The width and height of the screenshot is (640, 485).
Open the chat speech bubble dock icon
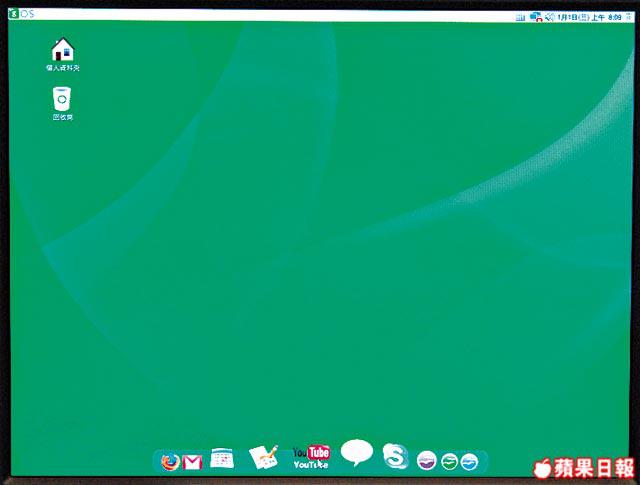coord(357,453)
